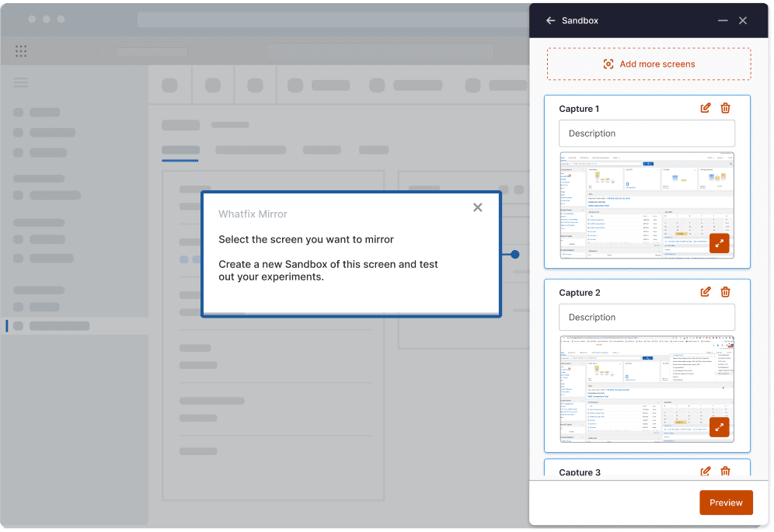Click the Capture 2 Description field
This screenshot has height=532, width=774.
647,317
